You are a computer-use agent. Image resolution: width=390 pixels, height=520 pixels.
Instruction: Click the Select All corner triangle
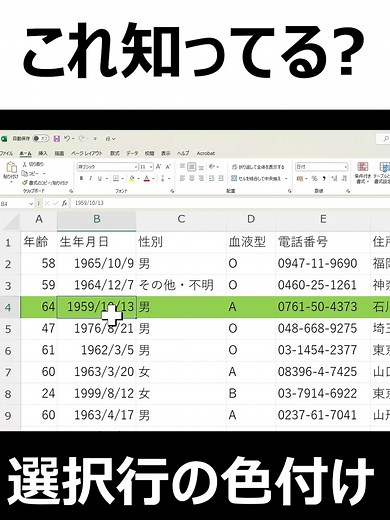10,221
